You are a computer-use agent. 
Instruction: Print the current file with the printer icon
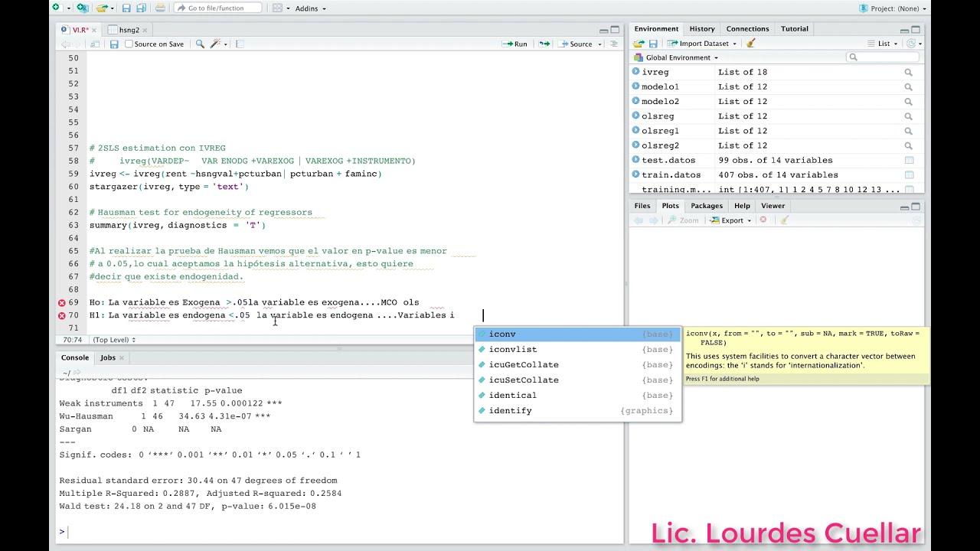click(160, 8)
